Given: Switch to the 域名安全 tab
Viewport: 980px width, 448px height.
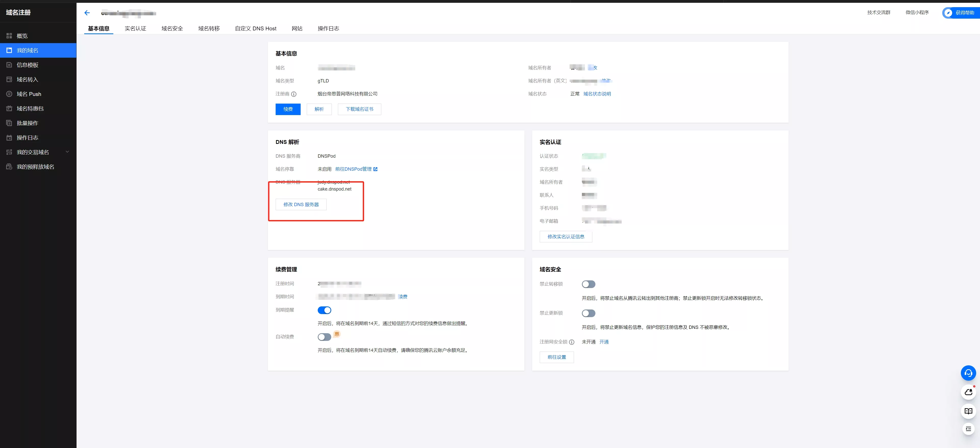Looking at the screenshot, I should click(172, 29).
